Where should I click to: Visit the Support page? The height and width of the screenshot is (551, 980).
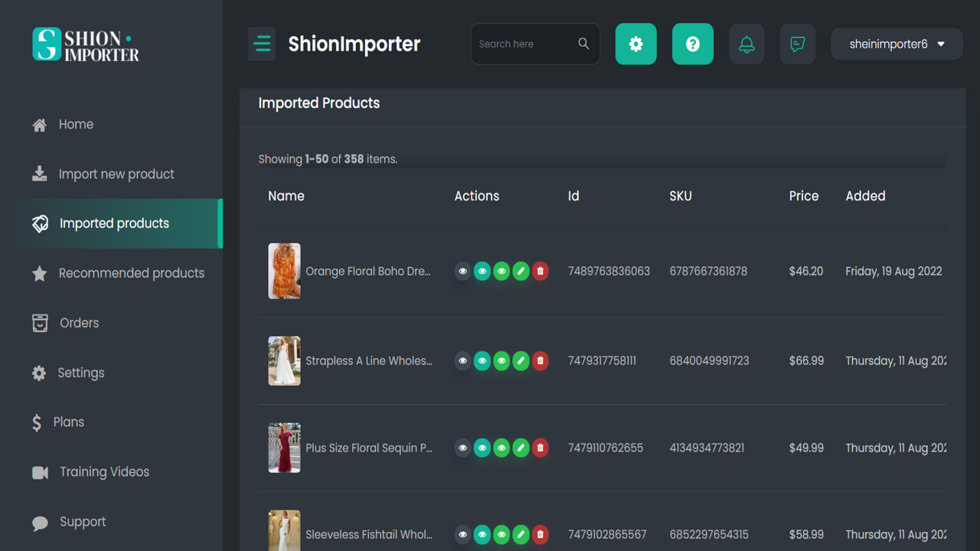tap(82, 521)
